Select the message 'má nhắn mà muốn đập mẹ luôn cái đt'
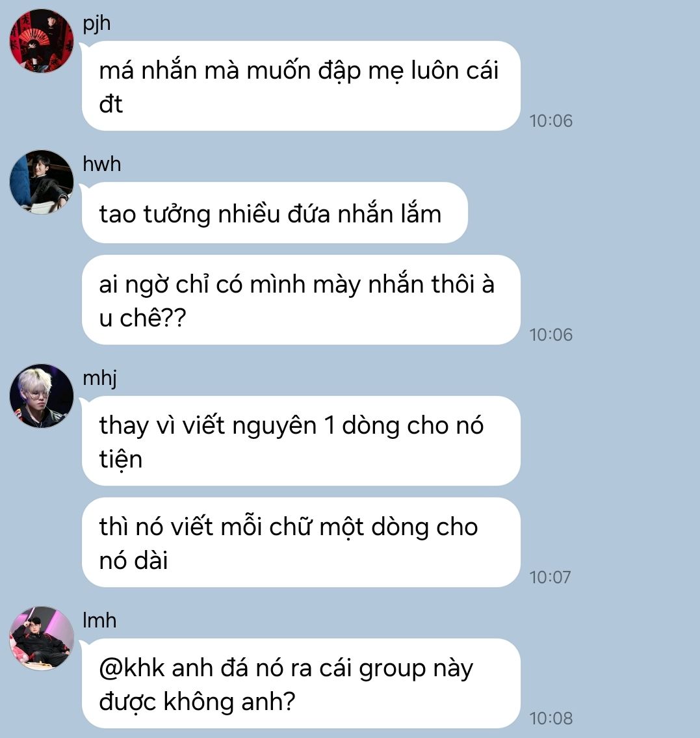700x738 pixels. (x=301, y=86)
